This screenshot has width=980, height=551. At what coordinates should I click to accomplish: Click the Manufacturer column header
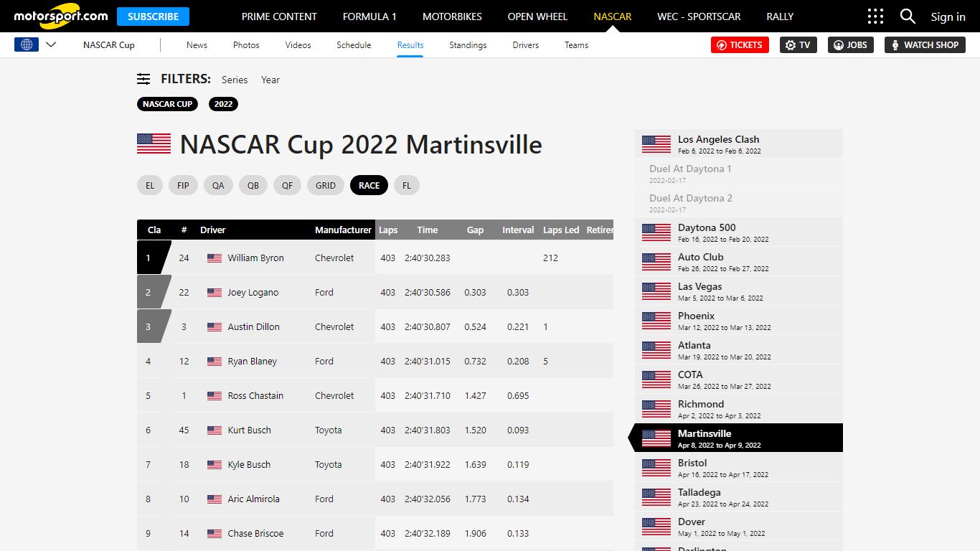click(343, 230)
